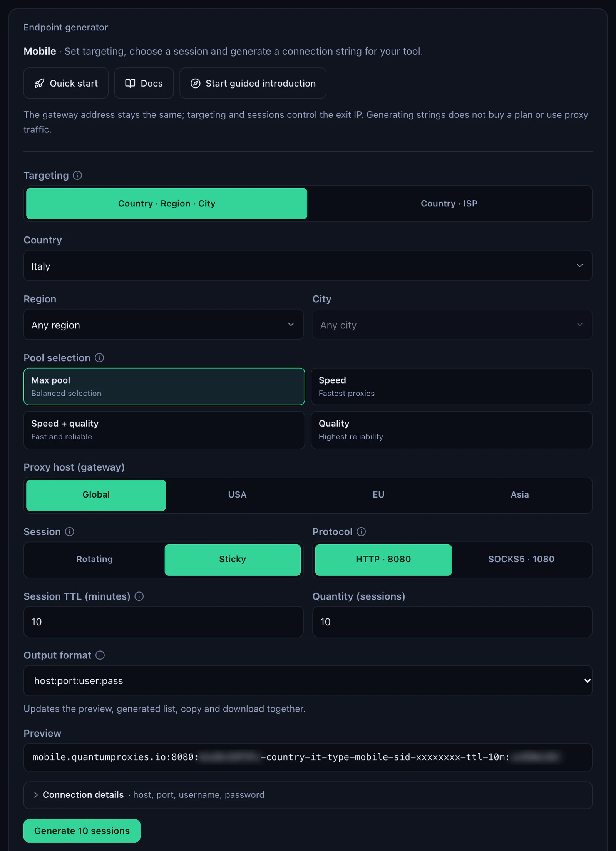Click the Session info icon
Viewport: 616px width, 851px height.
70,532
